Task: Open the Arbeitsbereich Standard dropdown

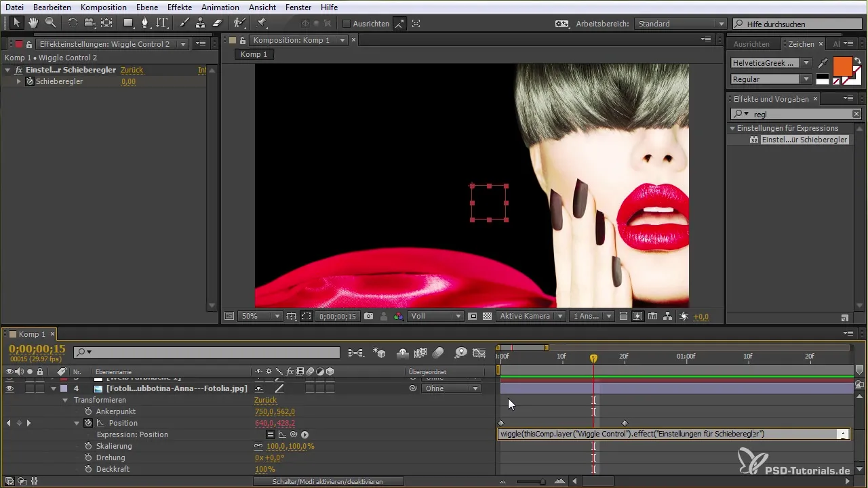Action: coord(680,24)
